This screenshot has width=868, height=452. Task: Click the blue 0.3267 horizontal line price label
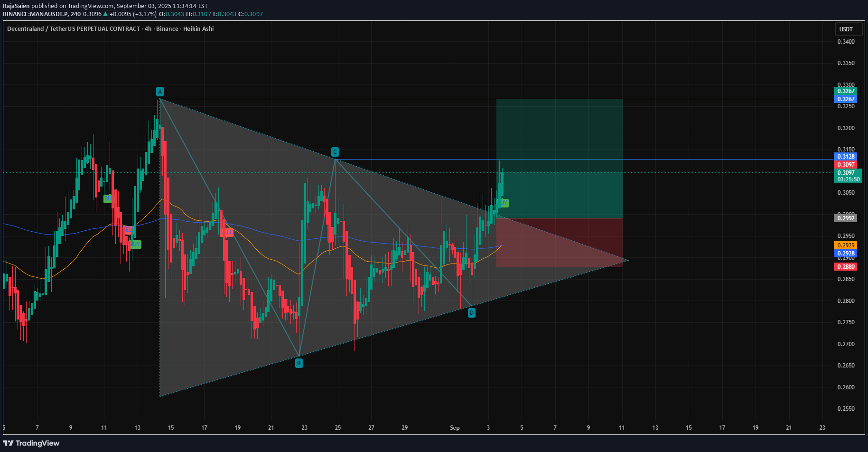[845, 99]
